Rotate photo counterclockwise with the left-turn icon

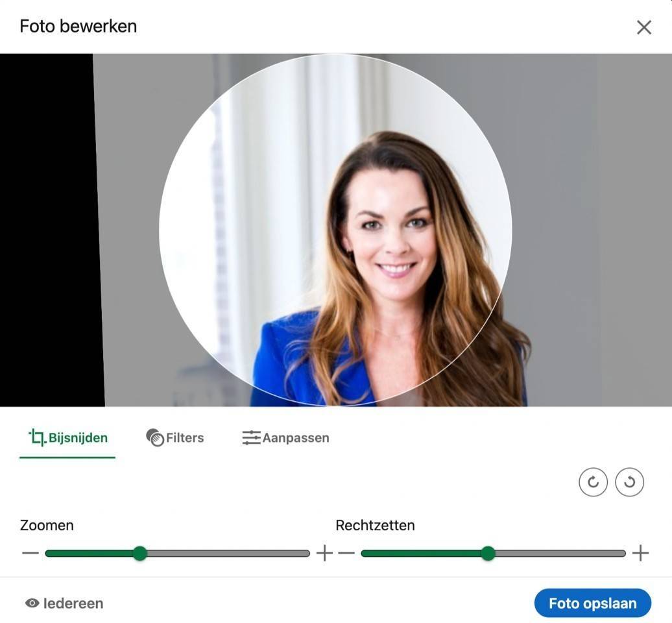(x=629, y=482)
